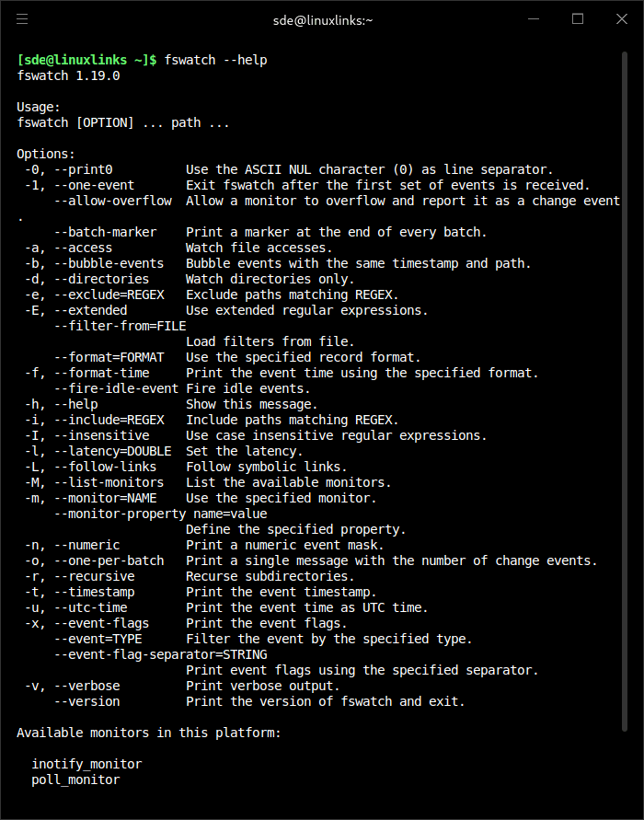Maximize the terminal window
644x820 pixels.
578,18
